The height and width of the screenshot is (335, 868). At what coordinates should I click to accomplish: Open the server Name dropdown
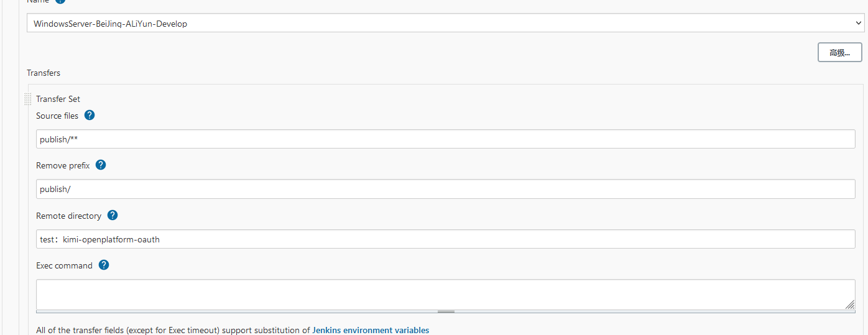click(445, 24)
